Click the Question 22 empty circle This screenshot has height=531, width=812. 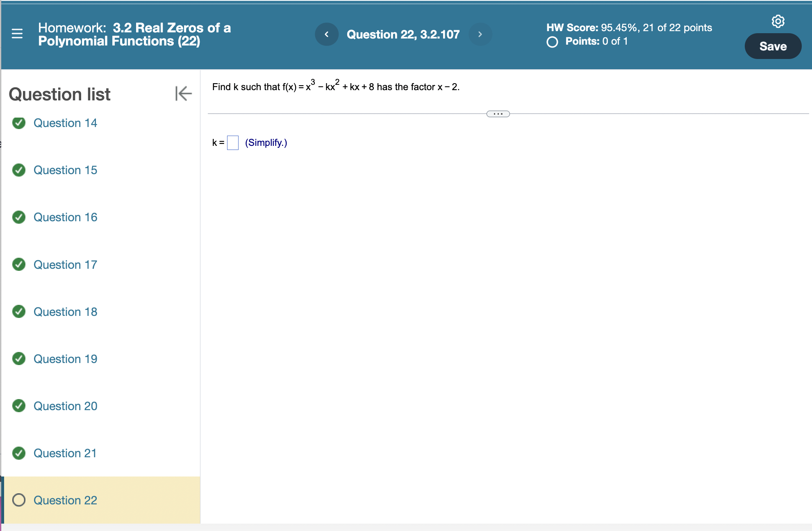[19, 500]
